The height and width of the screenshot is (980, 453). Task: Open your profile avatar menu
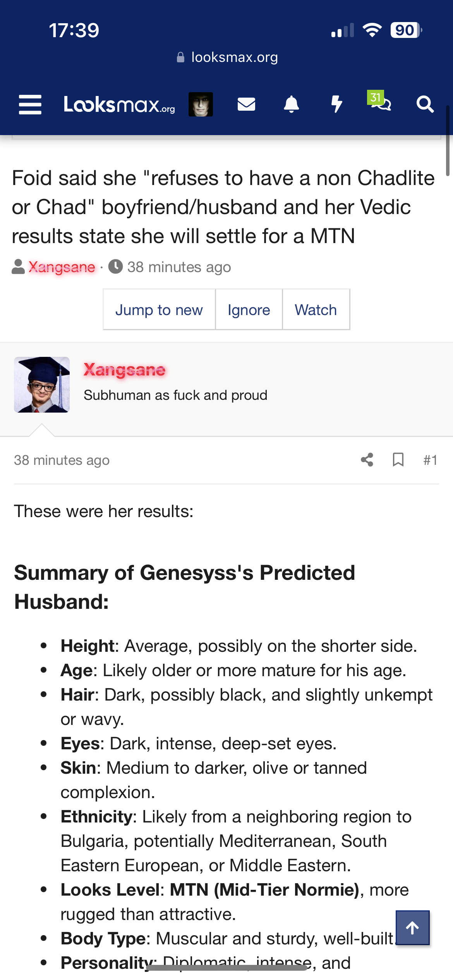tap(201, 105)
